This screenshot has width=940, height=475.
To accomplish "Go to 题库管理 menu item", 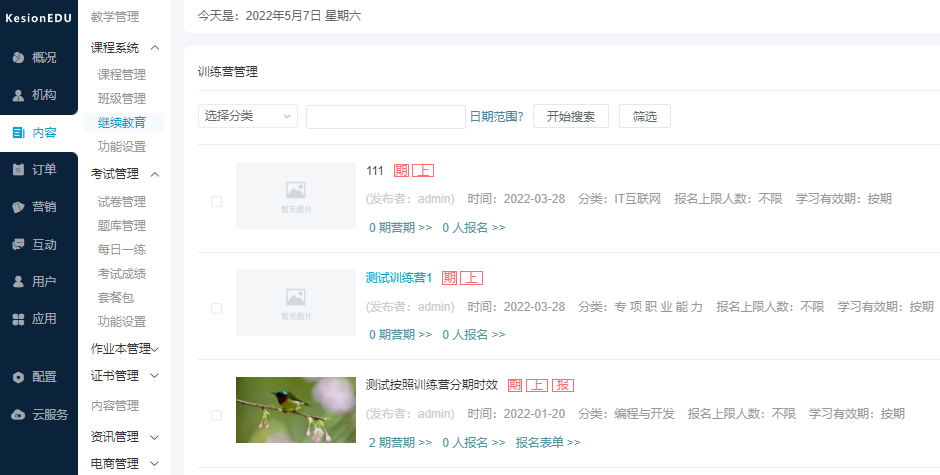I will pyautogui.click(x=122, y=226).
